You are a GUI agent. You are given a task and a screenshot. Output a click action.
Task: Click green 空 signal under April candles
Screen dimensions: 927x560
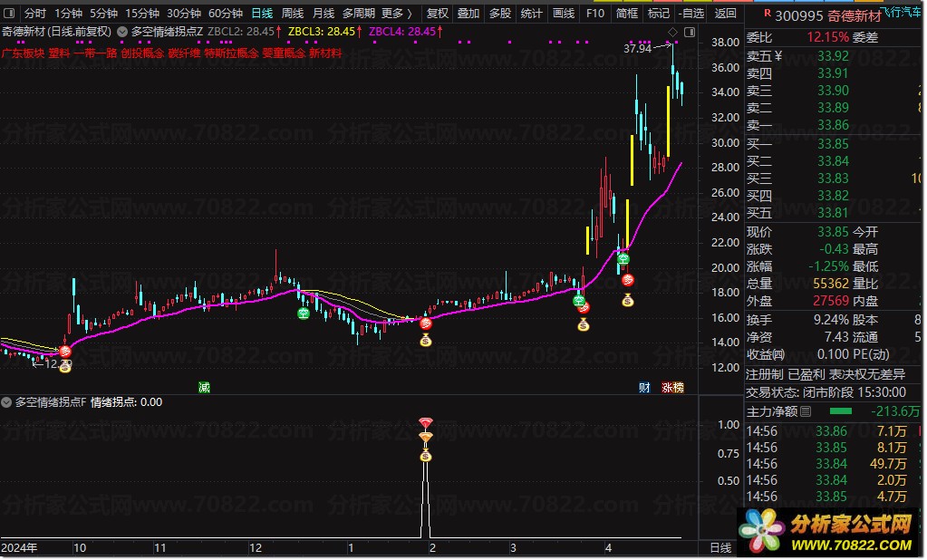623,259
